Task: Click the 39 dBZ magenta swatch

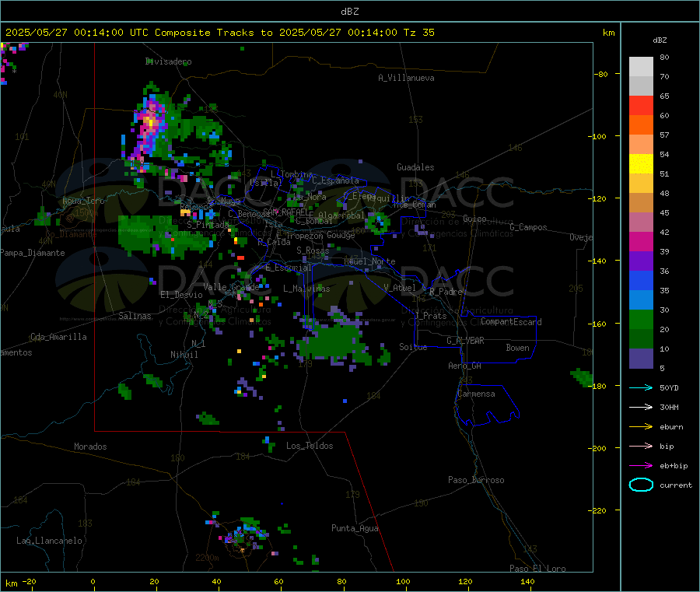Action: (x=641, y=242)
